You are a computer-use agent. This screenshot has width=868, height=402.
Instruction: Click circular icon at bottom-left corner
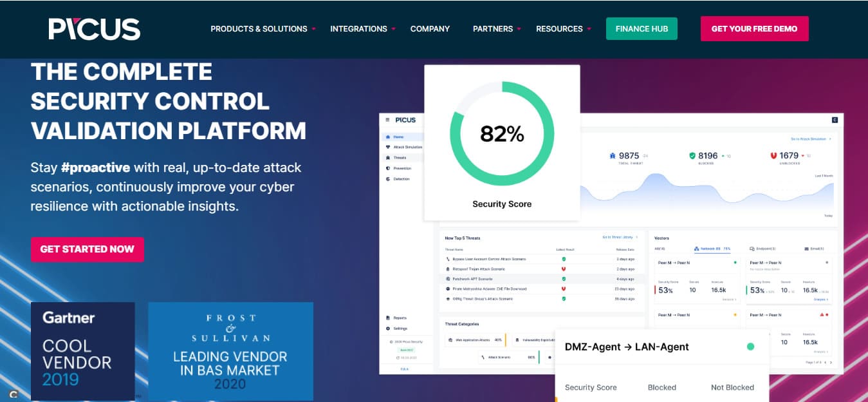coord(14,394)
